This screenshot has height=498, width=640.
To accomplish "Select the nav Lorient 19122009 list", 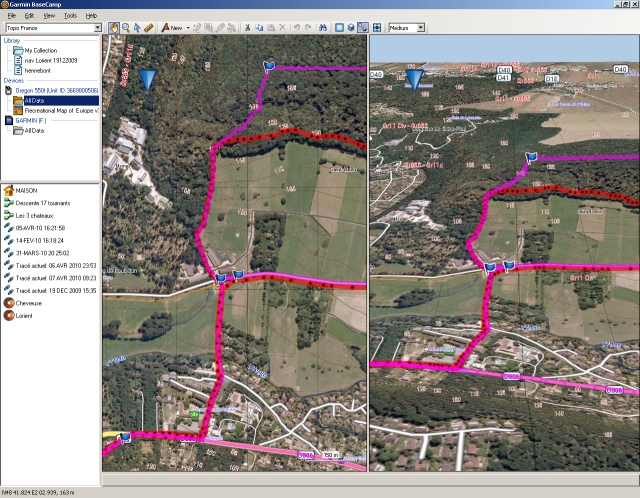I will point(51,60).
